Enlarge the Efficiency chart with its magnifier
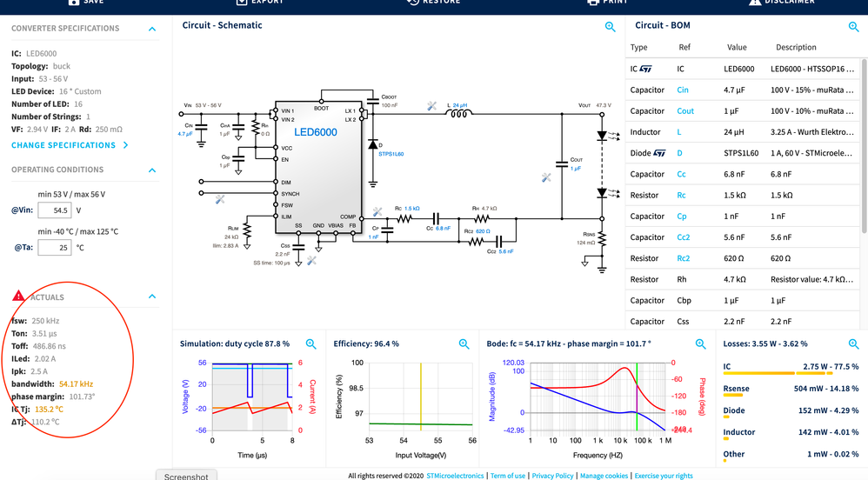Screen dimensions: 868x480 pyautogui.click(x=464, y=343)
